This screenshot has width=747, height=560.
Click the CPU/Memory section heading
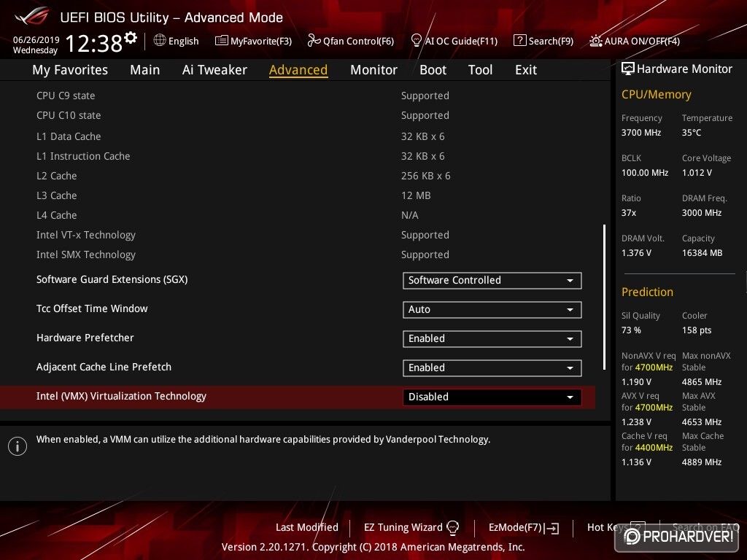pyautogui.click(x=656, y=95)
